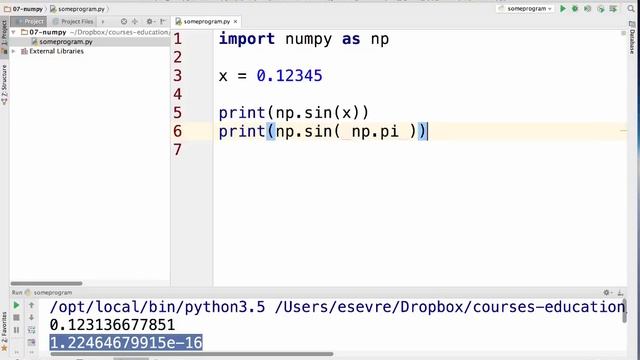640x360 pixels.
Task: Start debugging with the bug icon in top toolbar
Action: pos(575,9)
